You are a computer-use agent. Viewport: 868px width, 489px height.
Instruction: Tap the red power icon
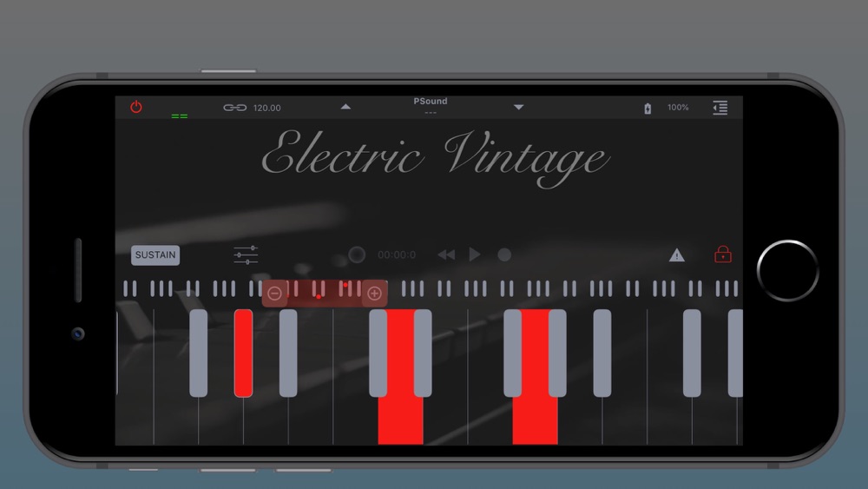click(135, 107)
